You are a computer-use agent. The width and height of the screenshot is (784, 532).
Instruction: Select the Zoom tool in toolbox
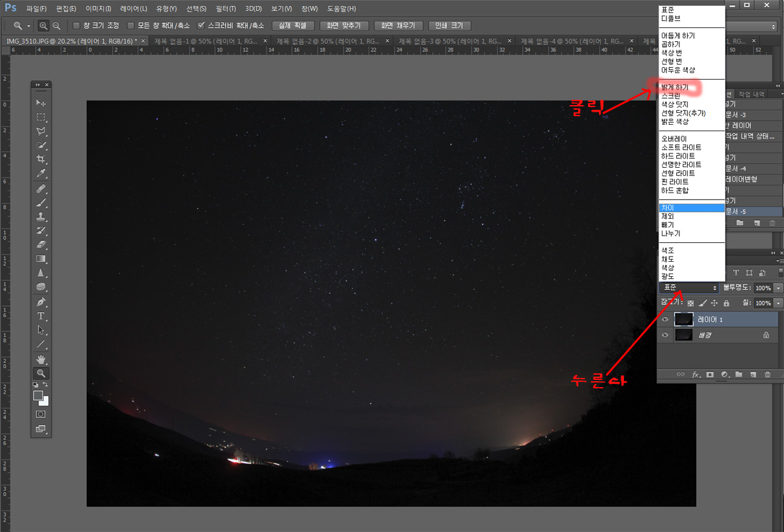(41, 373)
